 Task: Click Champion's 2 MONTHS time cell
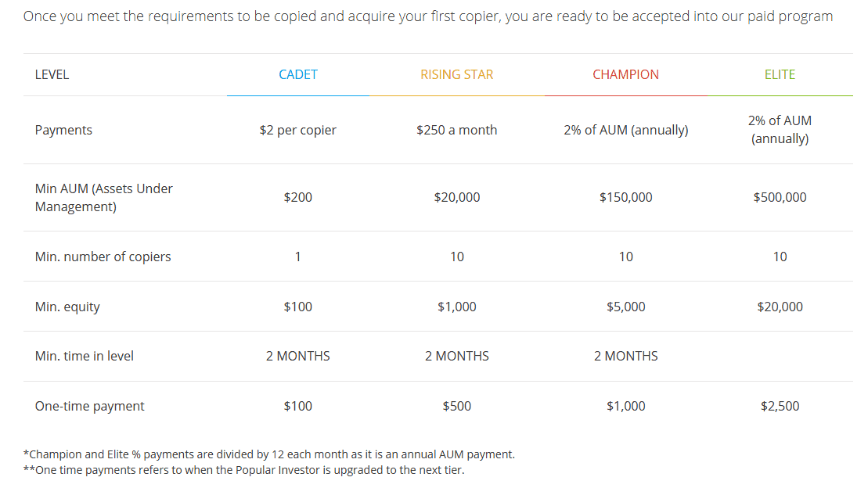[x=625, y=357]
